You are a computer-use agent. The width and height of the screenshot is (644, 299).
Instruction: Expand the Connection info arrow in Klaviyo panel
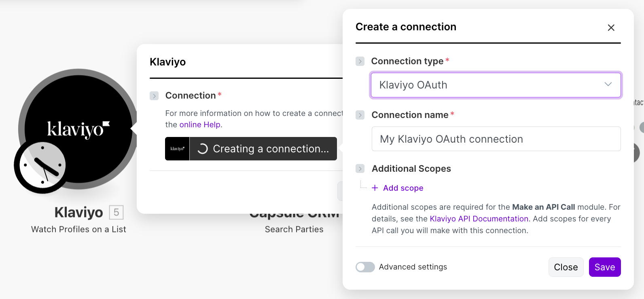pos(154,96)
